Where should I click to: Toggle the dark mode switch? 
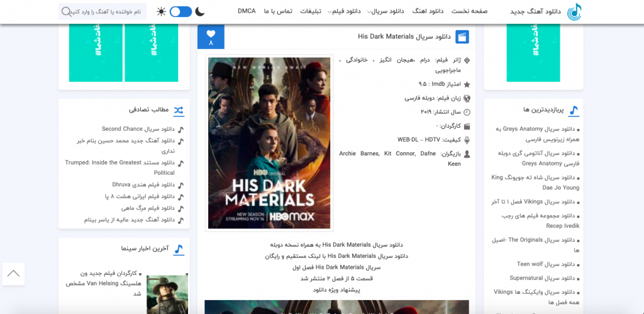[x=180, y=11]
